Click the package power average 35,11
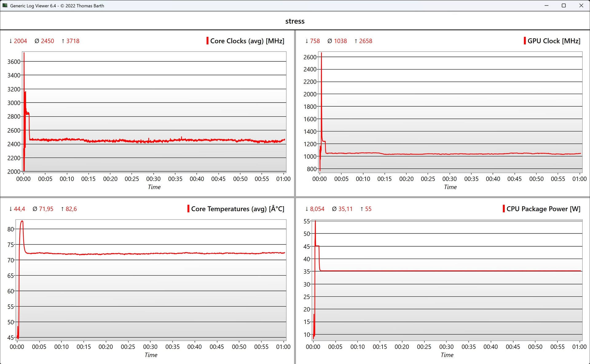Image resolution: width=590 pixels, height=364 pixels. pos(345,209)
